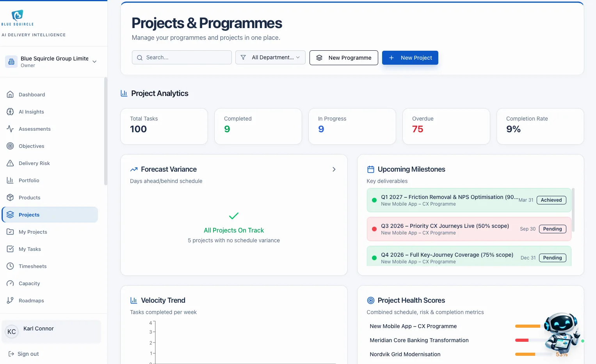Go to Dashboard in the sidebar
This screenshot has width=596, height=364.
pyautogui.click(x=50, y=94)
